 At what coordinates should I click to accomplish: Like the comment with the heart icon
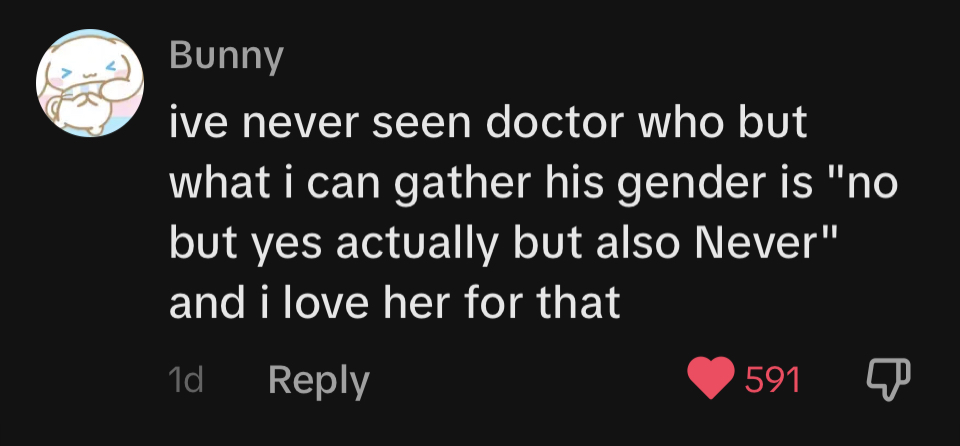pyautogui.click(x=711, y=379)
